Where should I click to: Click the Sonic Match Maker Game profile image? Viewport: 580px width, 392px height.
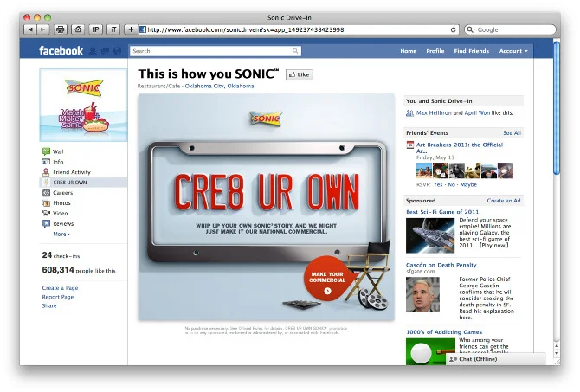point(83,105)
